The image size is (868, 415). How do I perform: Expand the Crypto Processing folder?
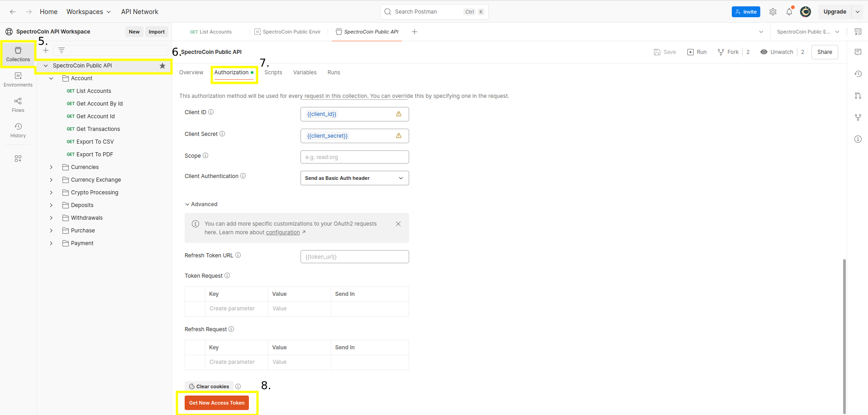(x=51, y=193)
